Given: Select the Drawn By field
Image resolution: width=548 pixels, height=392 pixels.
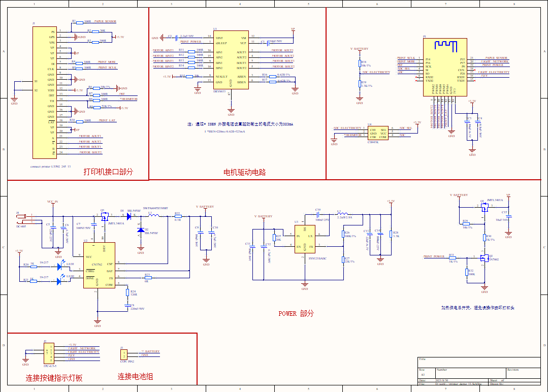Looking at the screenshot, I should tap(514, 383).
